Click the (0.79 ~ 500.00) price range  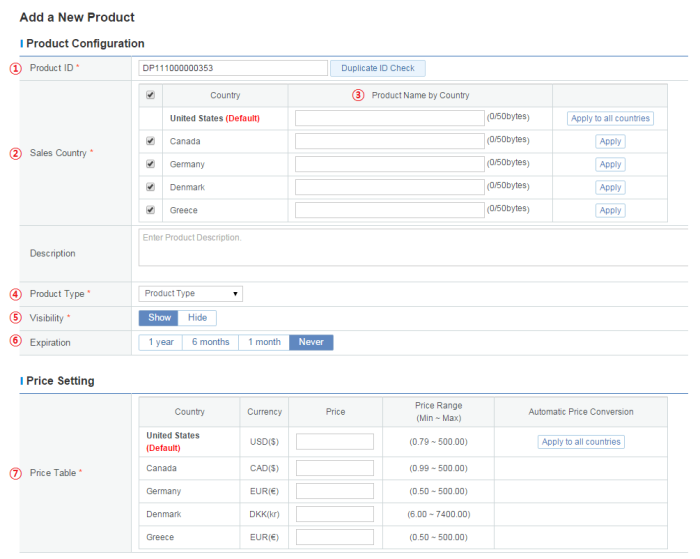(438, 442)
